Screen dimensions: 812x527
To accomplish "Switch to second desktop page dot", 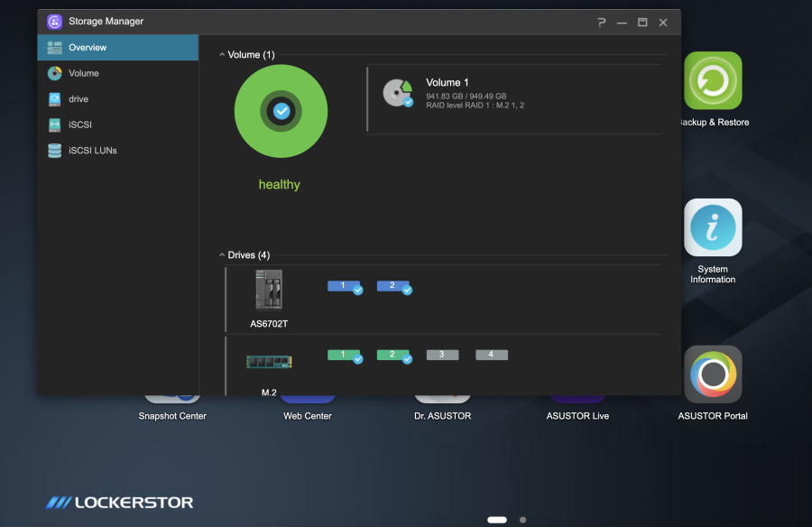I will point(522,520).
